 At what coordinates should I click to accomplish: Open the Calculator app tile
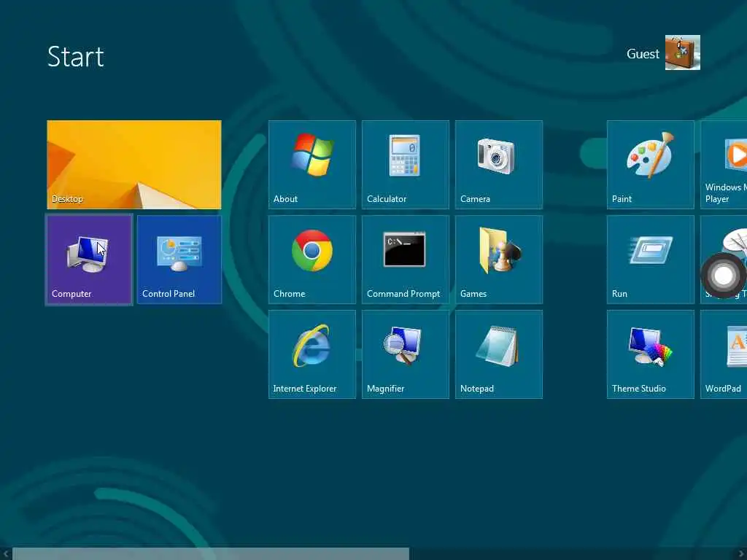pos(406,164)
